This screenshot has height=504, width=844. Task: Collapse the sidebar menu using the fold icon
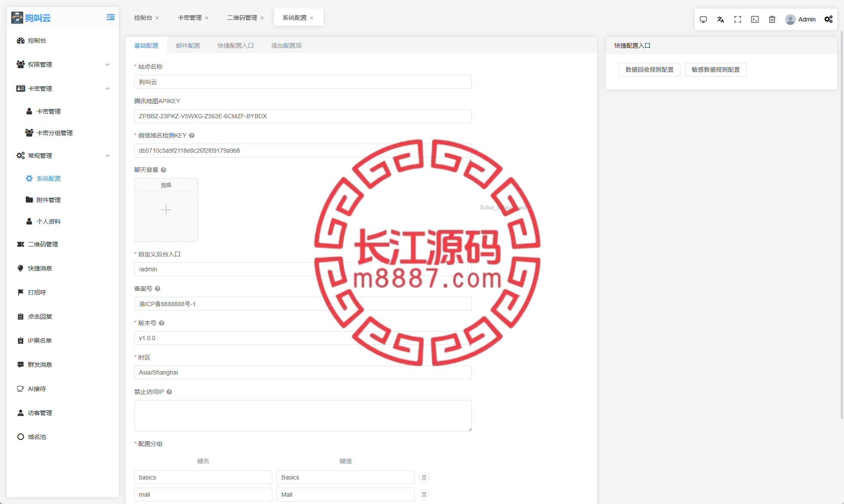coord(111,17)
